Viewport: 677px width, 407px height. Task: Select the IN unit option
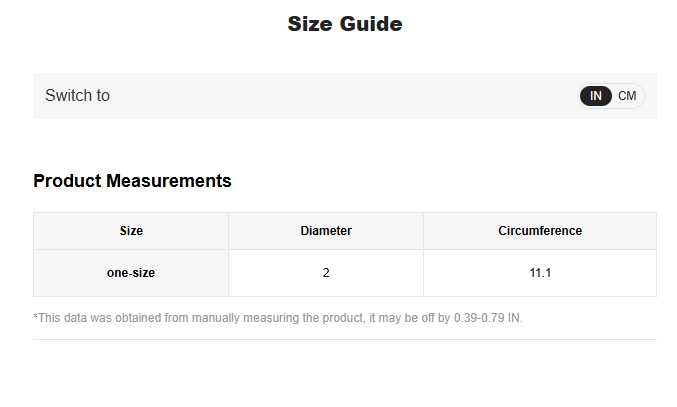pyautogui.click(x=595, y=96)
